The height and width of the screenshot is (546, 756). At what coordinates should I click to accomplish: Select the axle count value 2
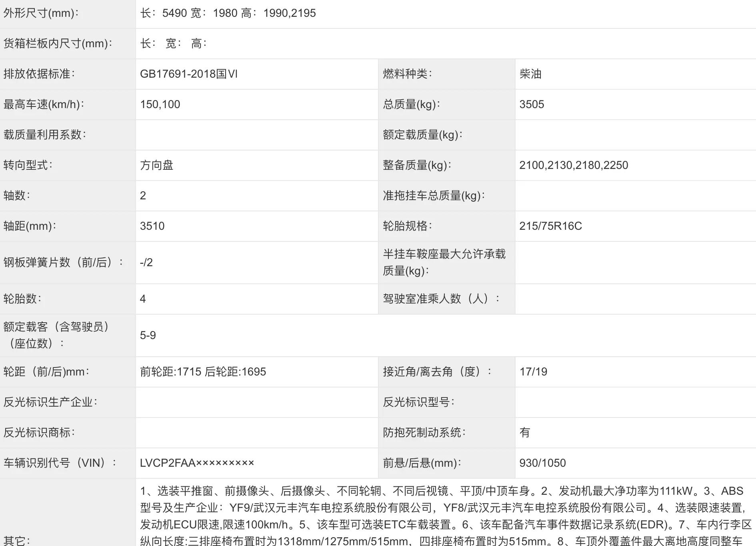coord(143,196)
